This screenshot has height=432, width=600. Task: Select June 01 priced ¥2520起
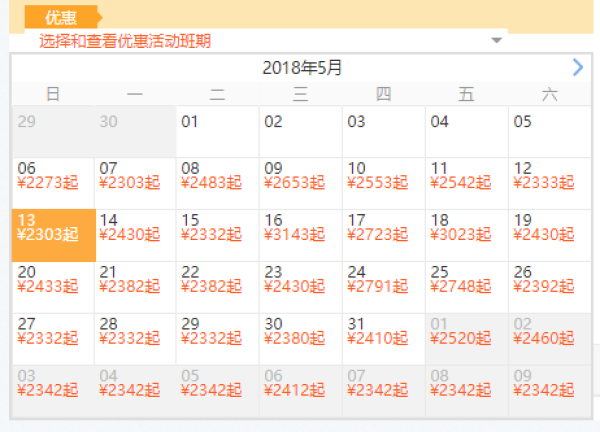[467, 339]
